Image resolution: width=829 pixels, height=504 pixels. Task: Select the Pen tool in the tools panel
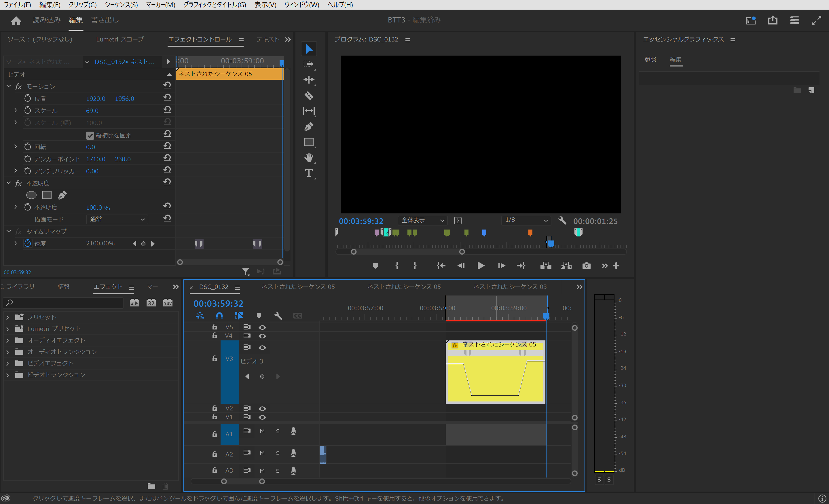tap(309, 126)
